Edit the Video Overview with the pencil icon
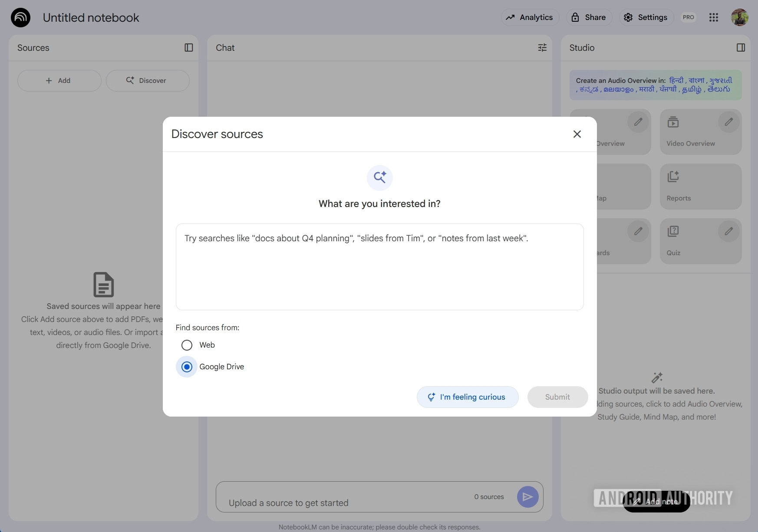This screenshot has height=532, width=758. tap(728, 122)
